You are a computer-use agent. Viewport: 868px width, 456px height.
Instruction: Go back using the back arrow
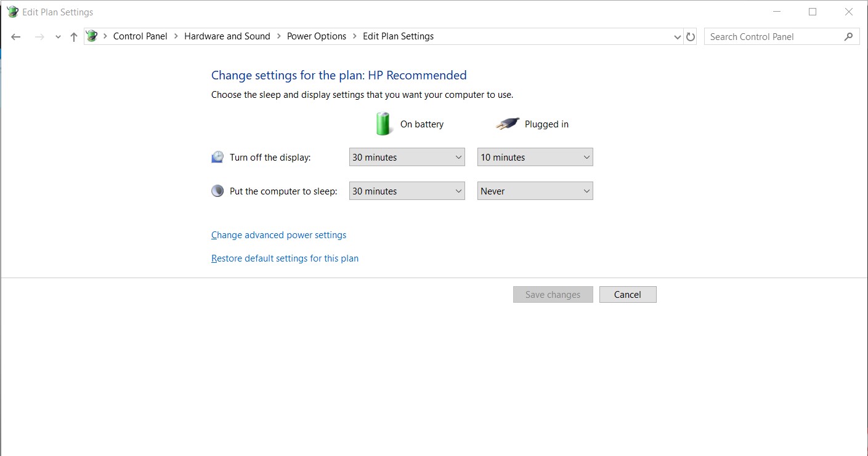click(16, 37)
